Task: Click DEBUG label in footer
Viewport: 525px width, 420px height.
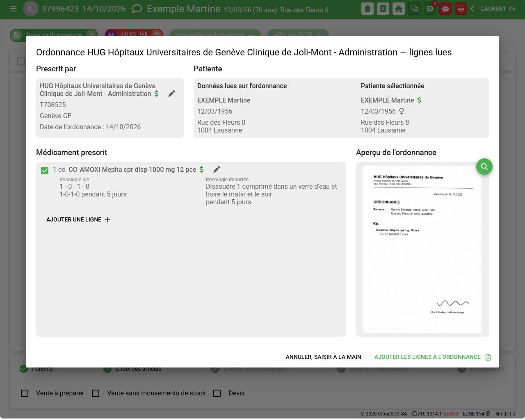Action: 451,414
